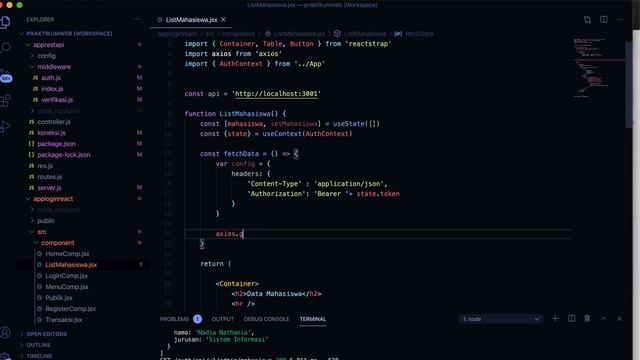
Task: Switch to the Problems tab
Action: tap(174, 319)
